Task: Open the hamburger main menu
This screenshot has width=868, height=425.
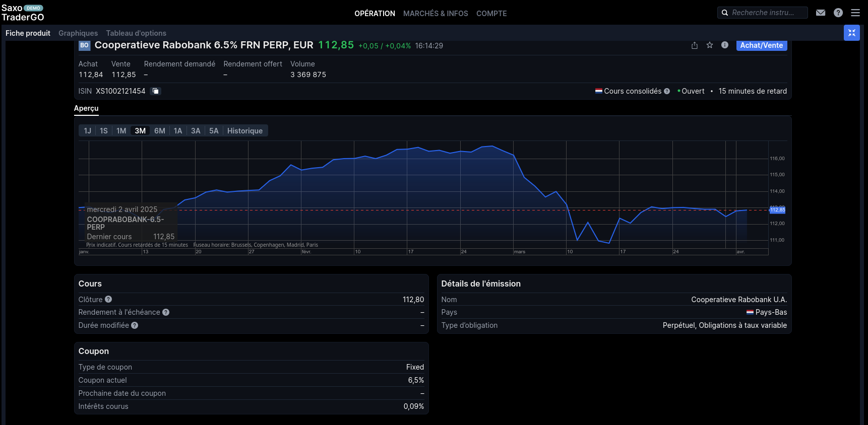Action: tap(855, 13)
